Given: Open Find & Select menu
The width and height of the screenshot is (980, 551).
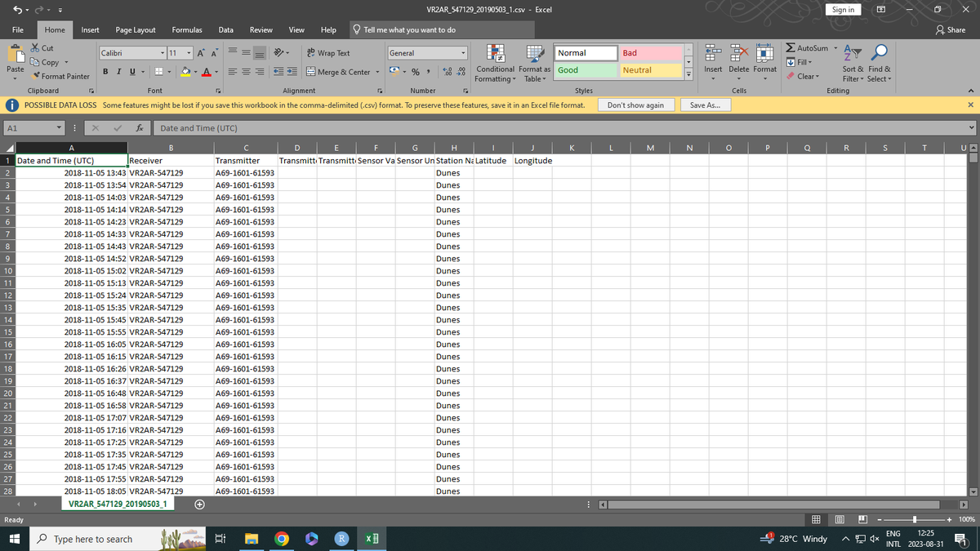Looking at the screenshot, I should (879, 64).
